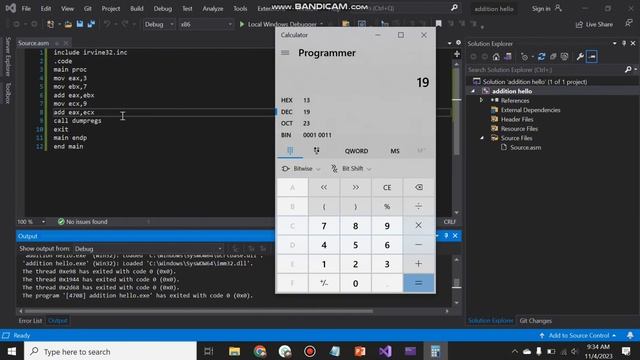Click the Home icon in Solution Explorer
Screen dimensions: 640x360
click(496, 57)
